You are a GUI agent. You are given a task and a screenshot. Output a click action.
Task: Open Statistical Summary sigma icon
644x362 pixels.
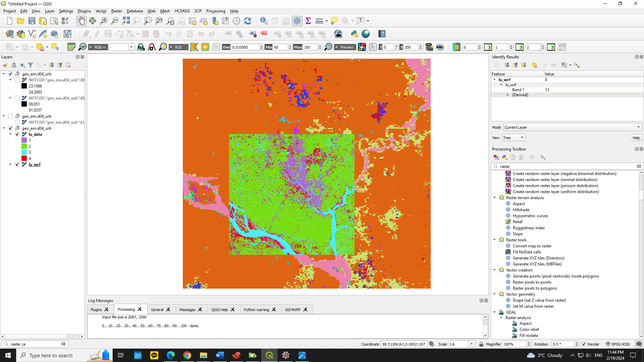click(308, 21)
